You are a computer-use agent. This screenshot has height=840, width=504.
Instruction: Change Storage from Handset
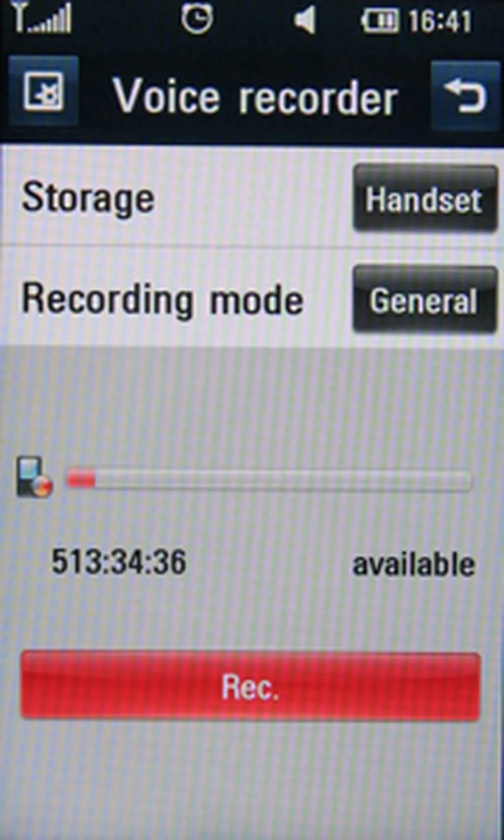click(425, 199)
